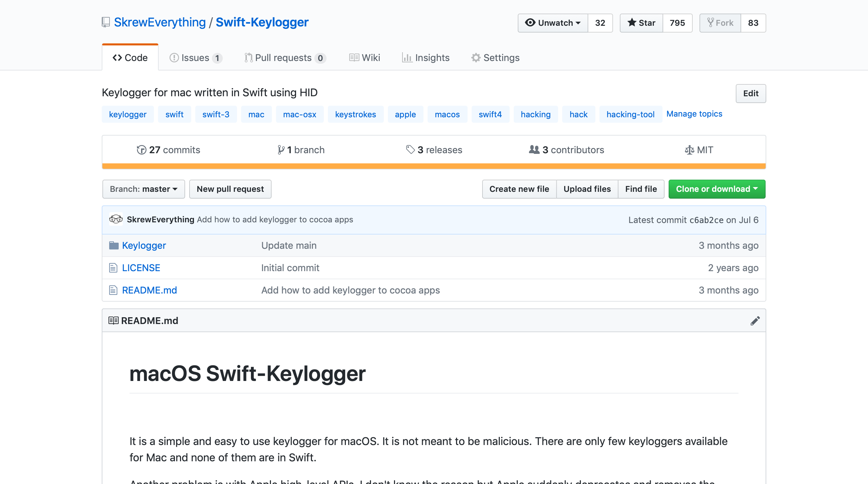View the 3 contributors link
Screen dimensions: 868x484
click(x=567, y=150)
